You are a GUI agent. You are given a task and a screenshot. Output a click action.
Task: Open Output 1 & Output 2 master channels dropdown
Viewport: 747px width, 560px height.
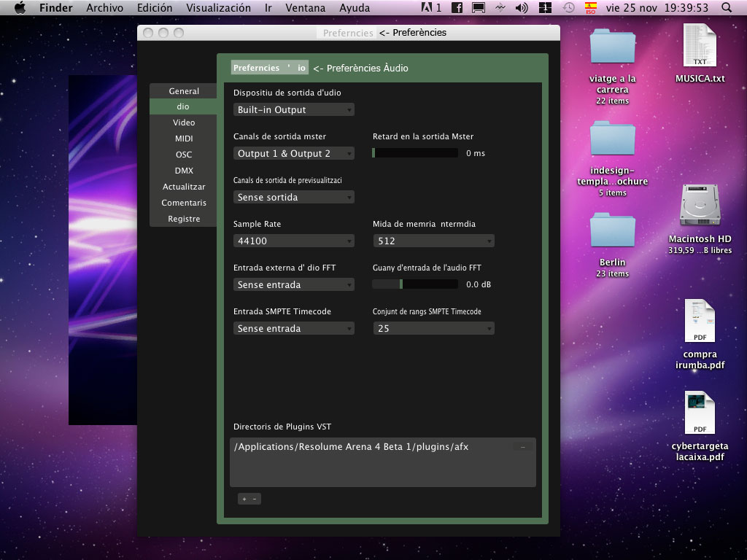(293, 153)
